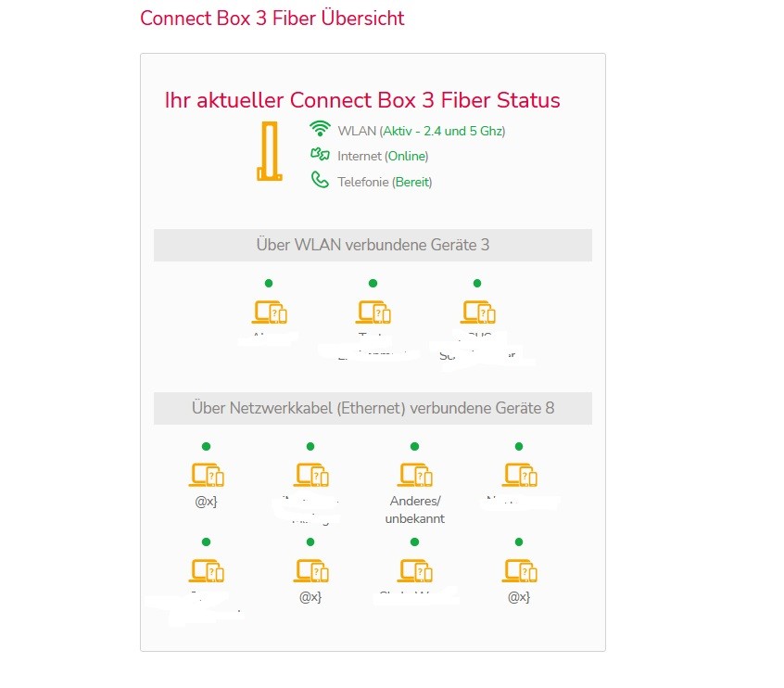This screenshot has height=688, width=784.
Task: Click the device icon labeled Anderes/unbekannt
Action: click(x=415, y=474)
